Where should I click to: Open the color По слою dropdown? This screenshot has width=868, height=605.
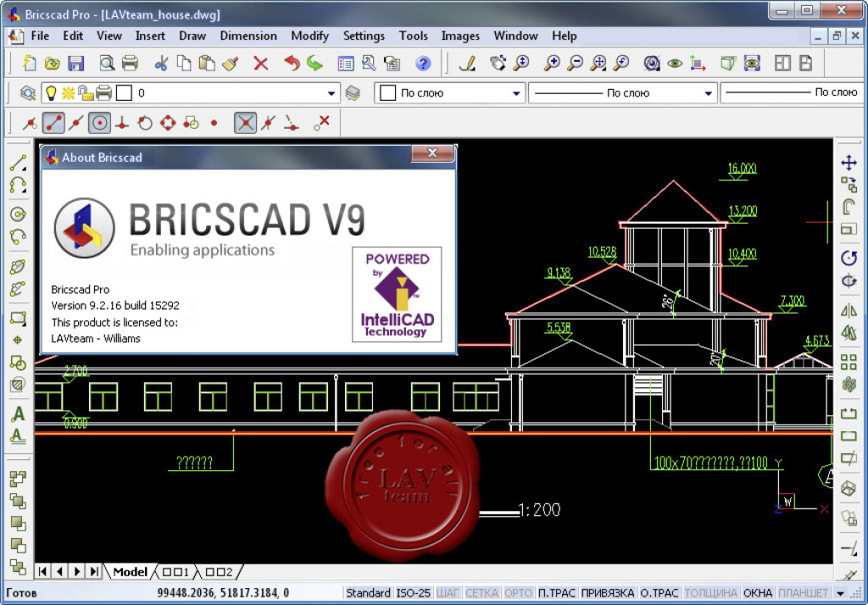pos(516,93)
